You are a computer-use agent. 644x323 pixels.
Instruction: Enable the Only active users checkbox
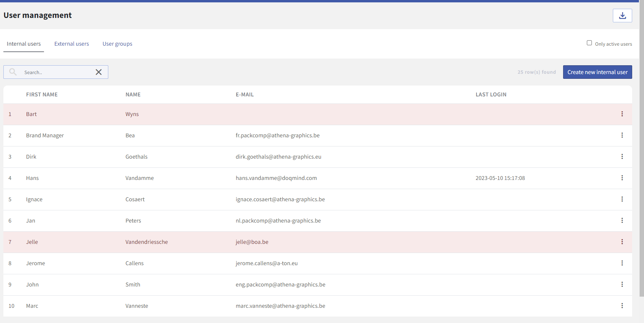click(589, 43)
